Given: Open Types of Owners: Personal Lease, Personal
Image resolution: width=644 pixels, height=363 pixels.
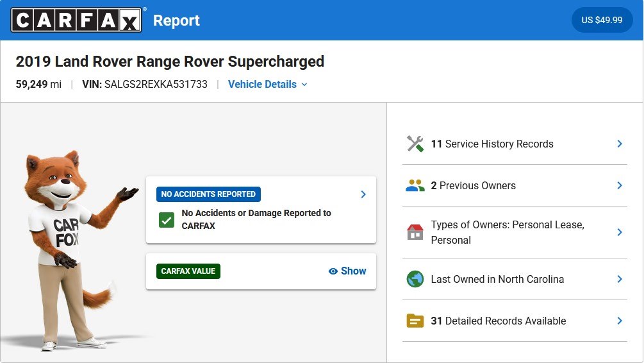Looking at the screenshot, I should pyautogui.click(x=515, y=232).
